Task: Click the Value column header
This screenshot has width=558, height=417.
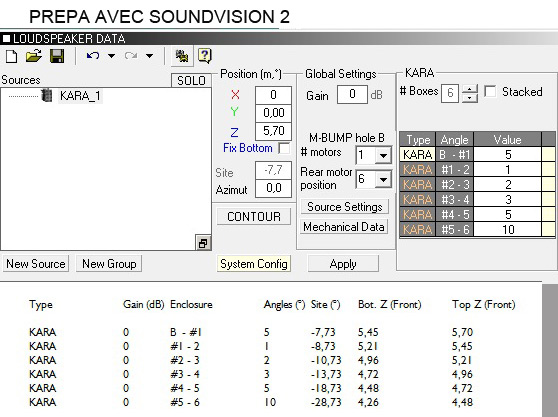Action: (507, 139)
